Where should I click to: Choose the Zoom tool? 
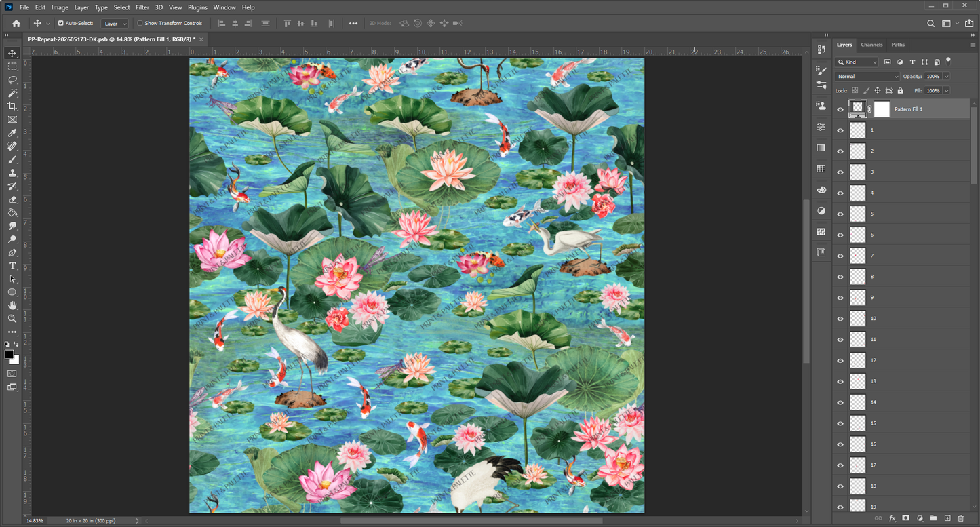click(x=12, y=319)
